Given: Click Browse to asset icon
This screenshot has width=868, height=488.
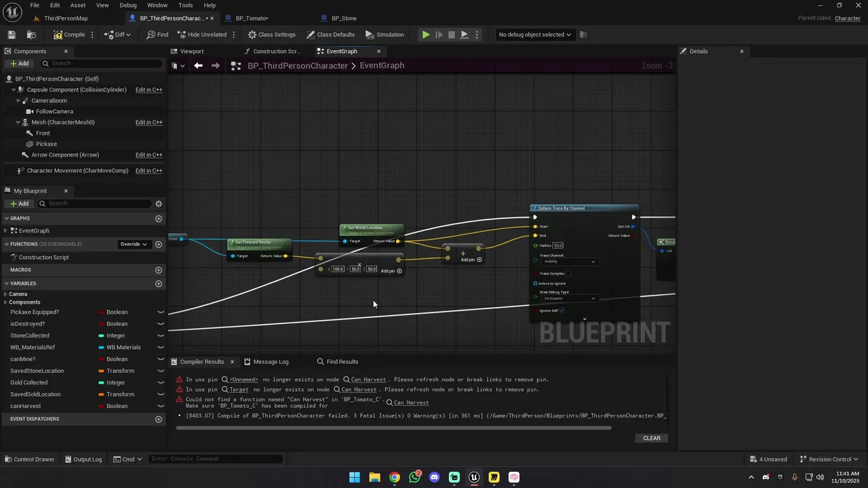Looking at the screenshot, I should 31,35.
